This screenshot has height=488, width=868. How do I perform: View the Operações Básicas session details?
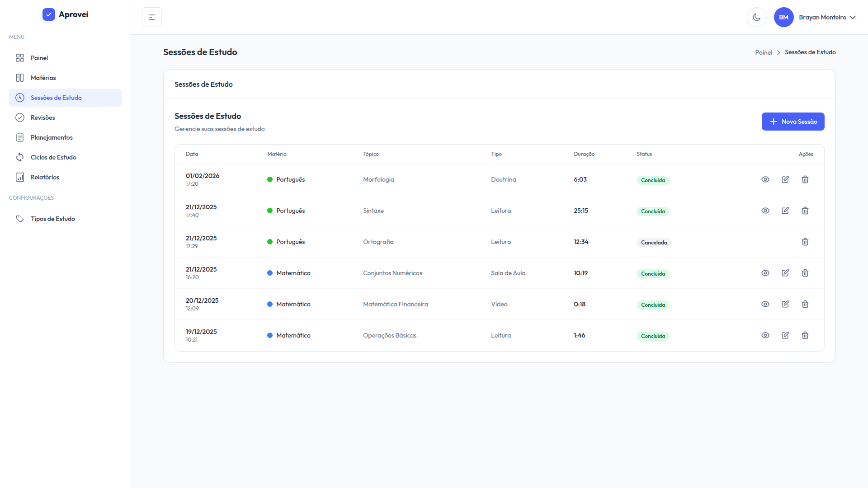(765, 335)
